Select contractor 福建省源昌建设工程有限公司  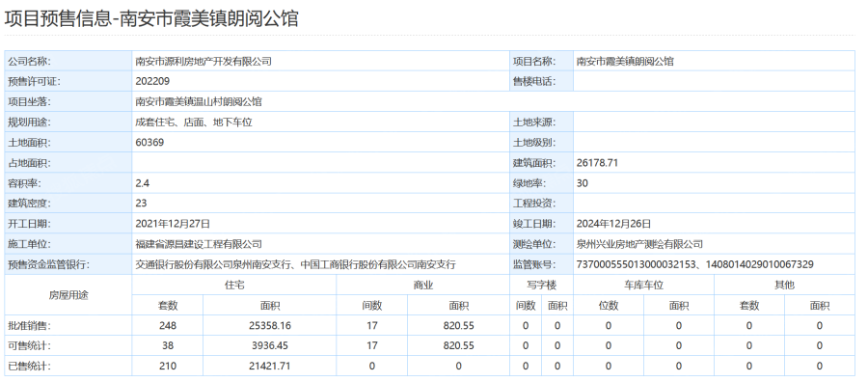pyautogui.click(x=198, y=245)
